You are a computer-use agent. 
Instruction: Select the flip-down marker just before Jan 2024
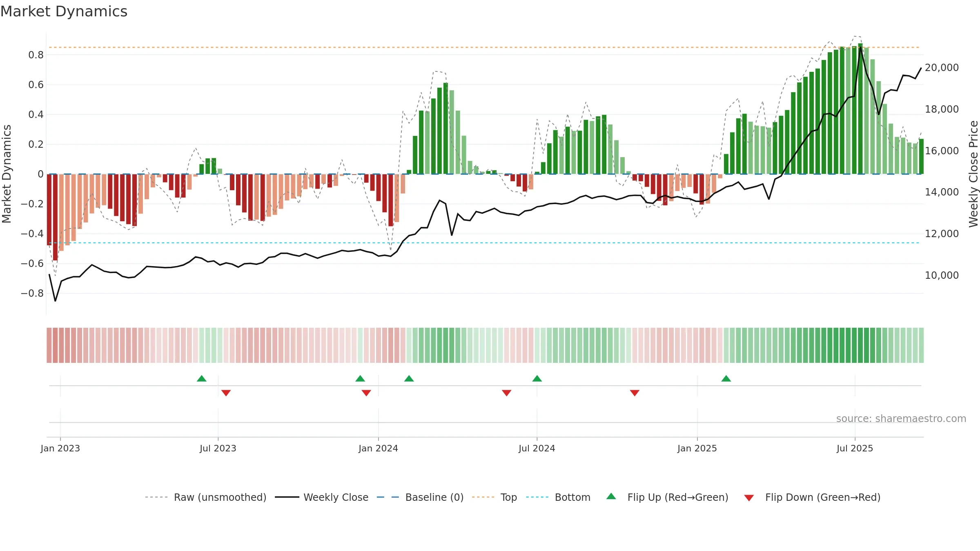(366, 393)
